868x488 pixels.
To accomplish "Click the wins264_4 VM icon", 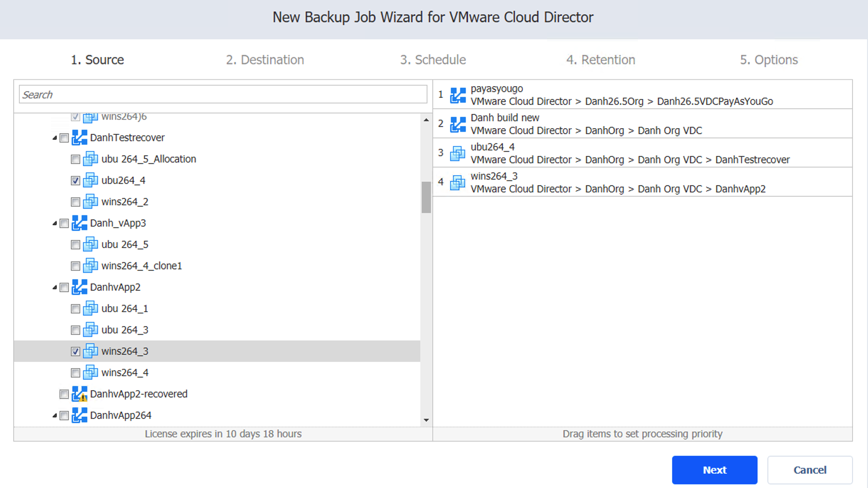I will coord(90,373).
